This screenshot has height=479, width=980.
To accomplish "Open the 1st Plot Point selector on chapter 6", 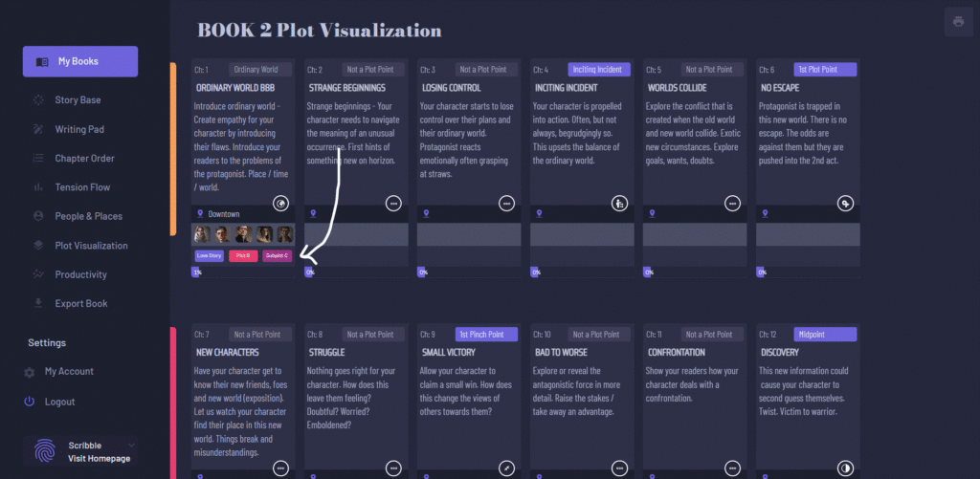I will 797,69.
